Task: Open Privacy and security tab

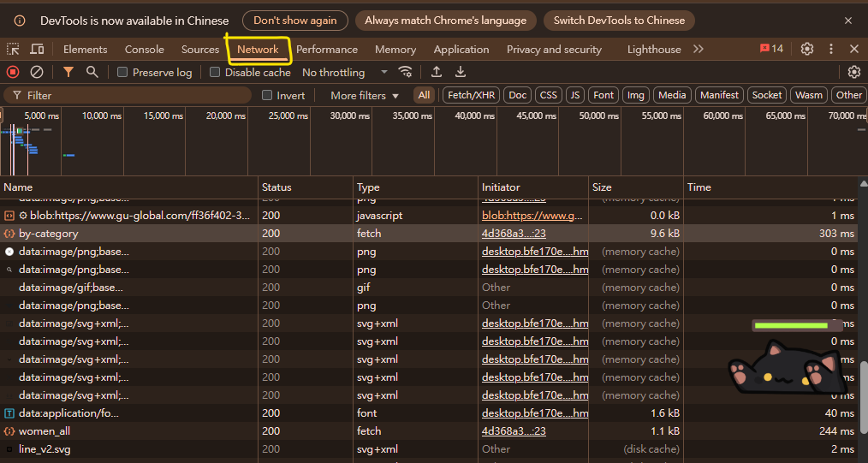Action: tap(554, 50)
